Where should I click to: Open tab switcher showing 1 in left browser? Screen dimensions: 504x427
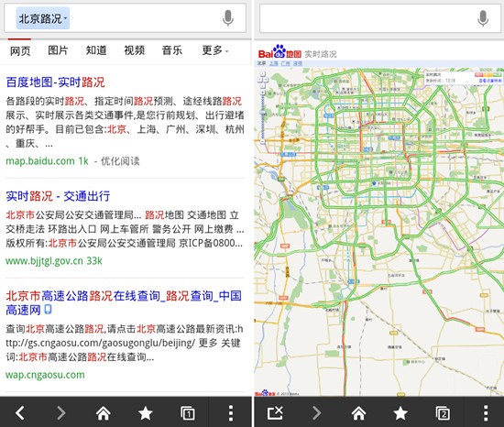188,413
